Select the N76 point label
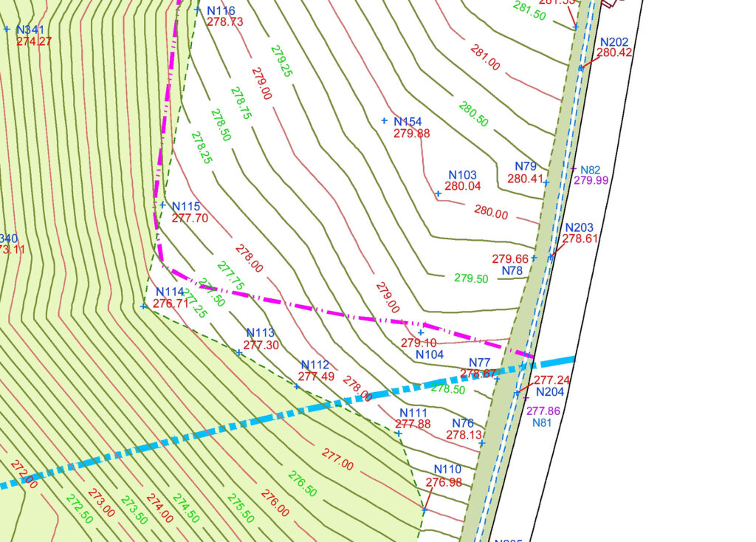The width and height of the screenshot is (756, 542). (463, 423)
